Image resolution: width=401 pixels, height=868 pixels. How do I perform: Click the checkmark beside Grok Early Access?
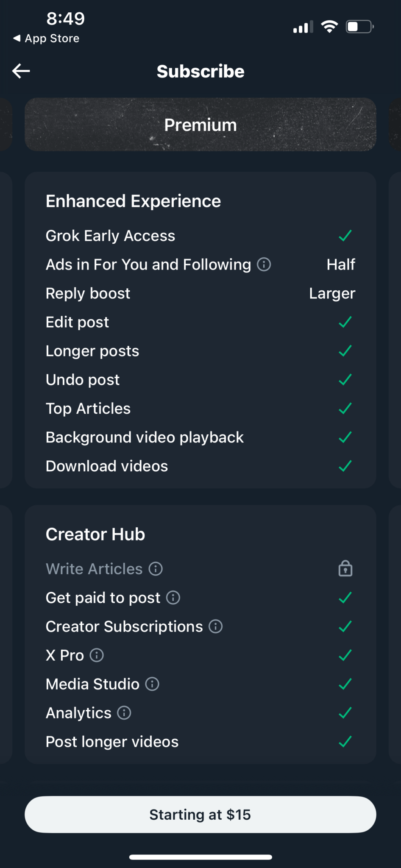345,235
